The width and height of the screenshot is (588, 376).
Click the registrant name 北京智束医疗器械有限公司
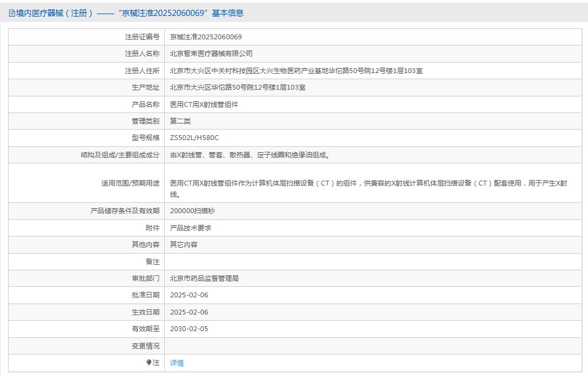(211, 54)
